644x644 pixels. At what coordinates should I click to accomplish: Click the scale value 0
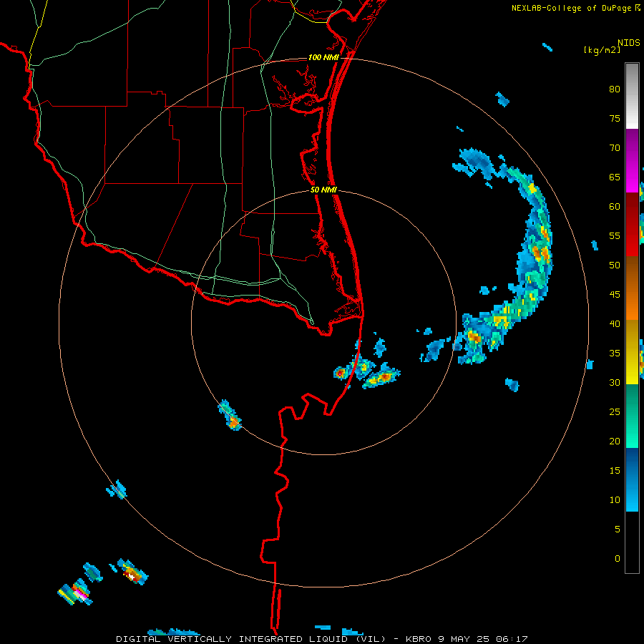pos(618,559)
